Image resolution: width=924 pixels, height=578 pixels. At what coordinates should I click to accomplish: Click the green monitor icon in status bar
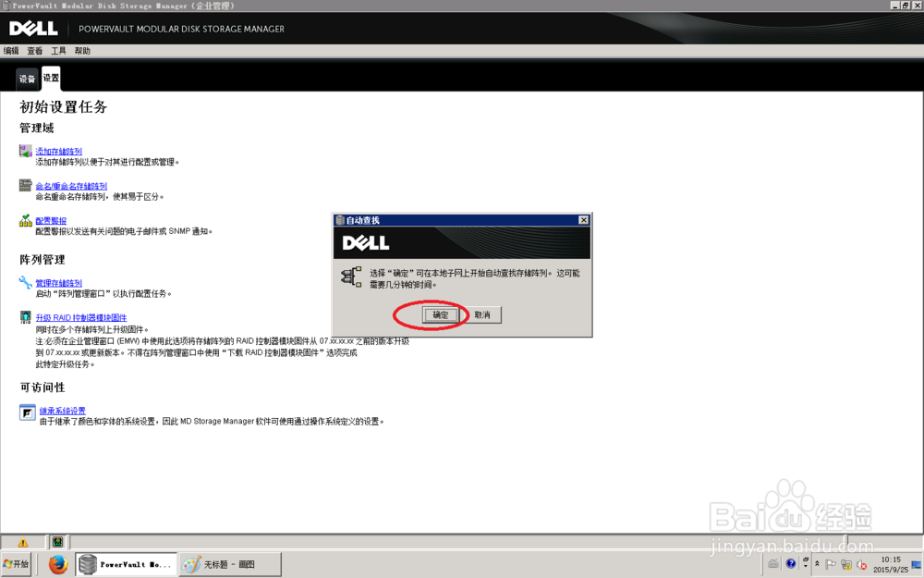pos(57,541)
